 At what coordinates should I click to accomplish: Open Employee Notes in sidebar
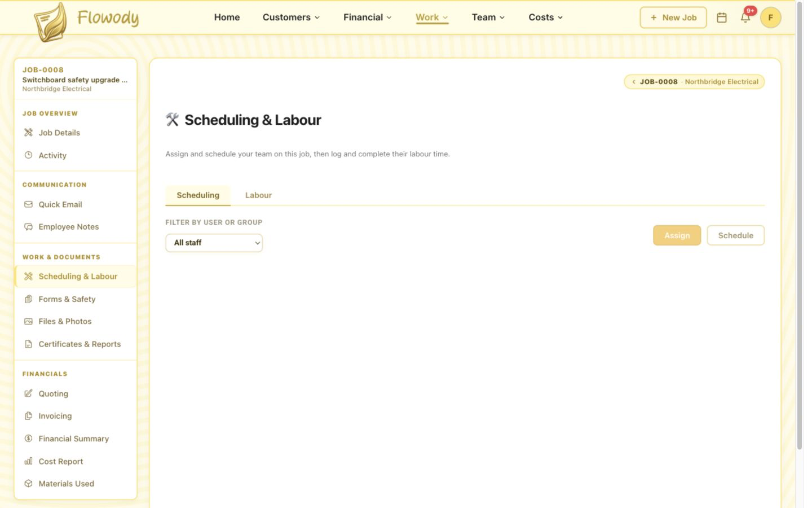coord(76,227)
